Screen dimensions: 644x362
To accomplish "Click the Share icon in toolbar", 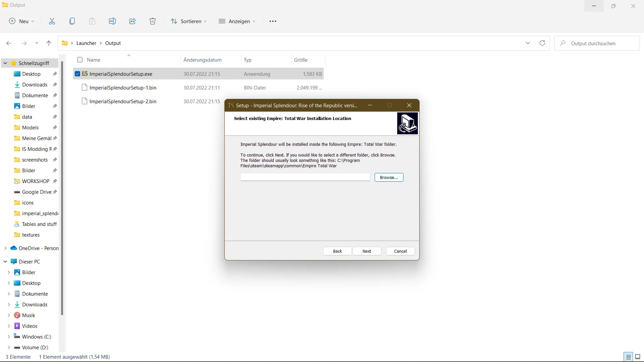I will tap(132, 21).
